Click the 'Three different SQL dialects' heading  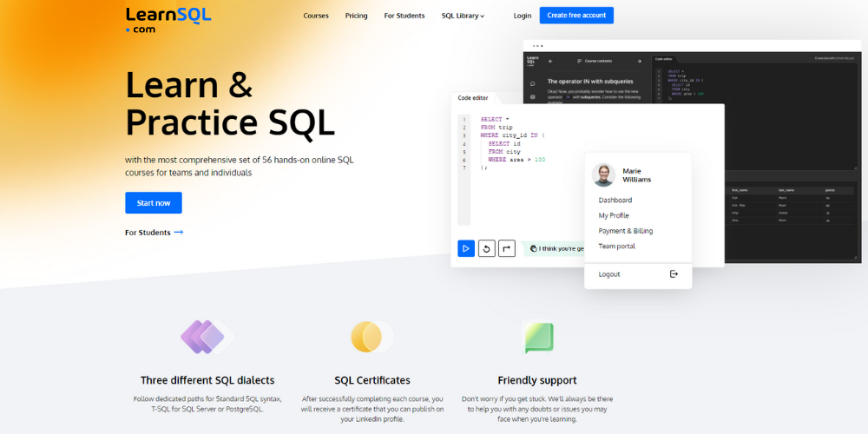click(x=207, y=380)
